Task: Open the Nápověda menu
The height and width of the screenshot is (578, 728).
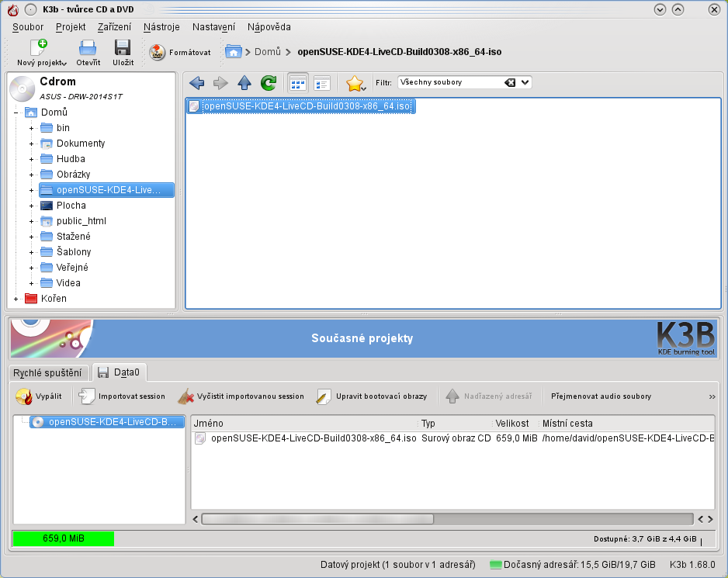Action: pos(269,27)
